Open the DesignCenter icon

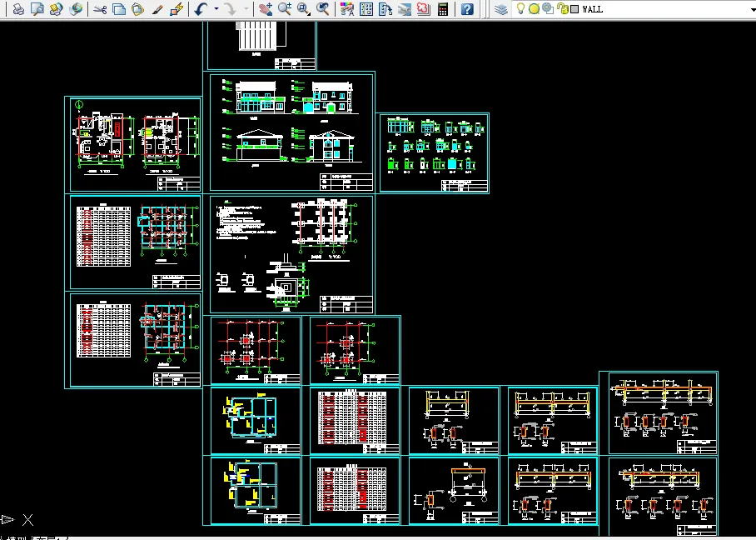(366, 8)
